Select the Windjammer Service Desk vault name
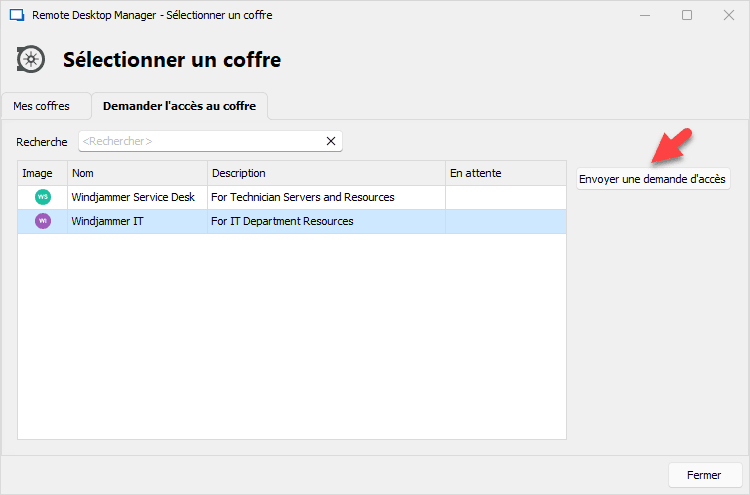 [133, 197]
